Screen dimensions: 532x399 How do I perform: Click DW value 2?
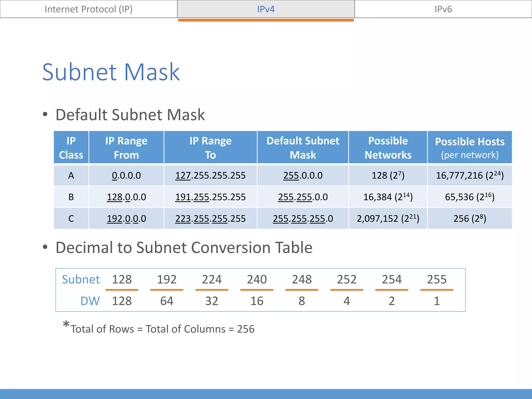coord(392,301)
